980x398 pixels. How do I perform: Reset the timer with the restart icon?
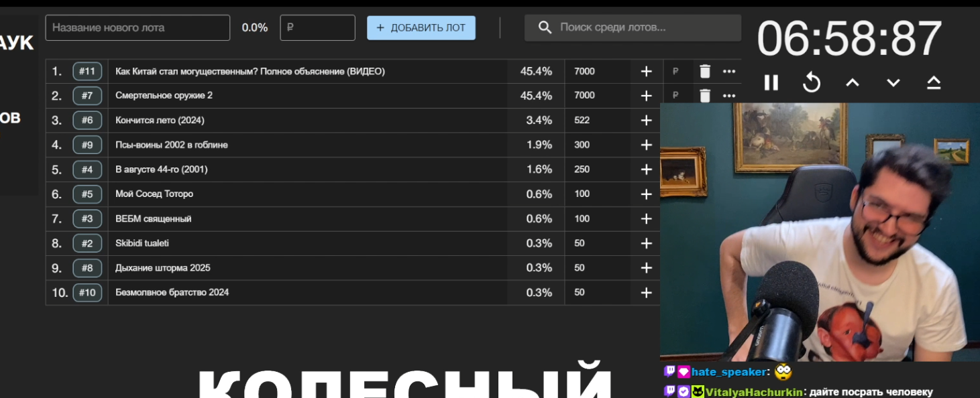click(812, 82)
